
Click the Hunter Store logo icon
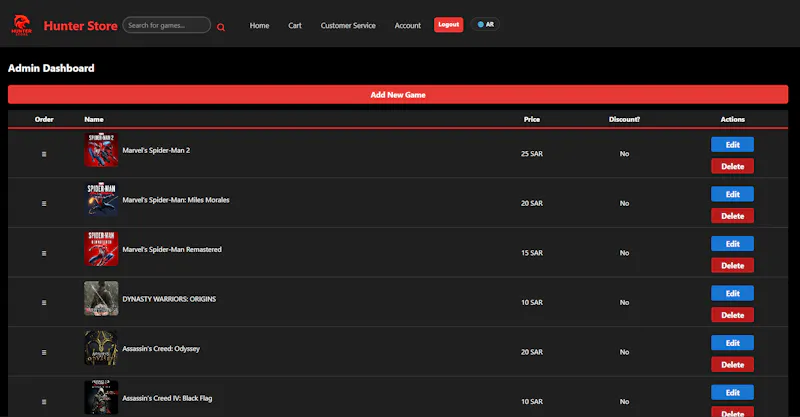point(21,25)
